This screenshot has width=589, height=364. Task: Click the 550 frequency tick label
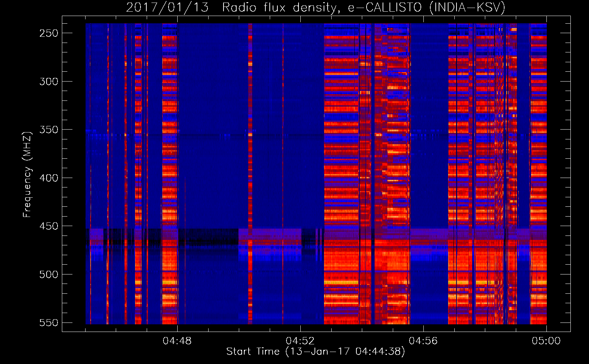(x=49, y=323)
